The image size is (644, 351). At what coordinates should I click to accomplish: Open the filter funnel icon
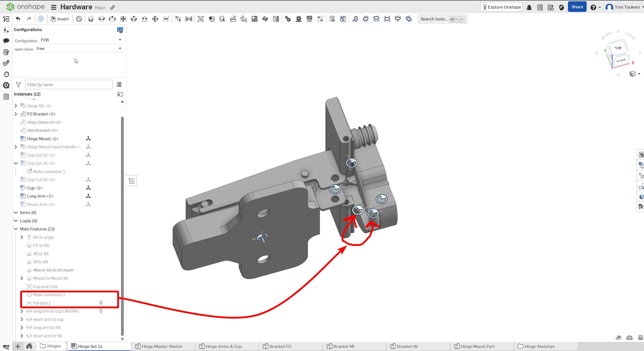18,85
